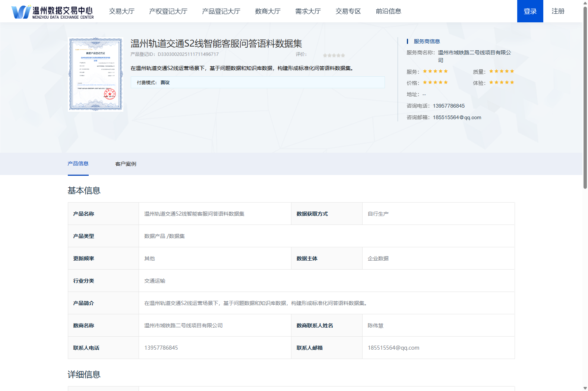Image resolution: width=588 pixels, height=391 pixels.
Task: Click the 交通运输 industry cell
Action: [326, 281]
